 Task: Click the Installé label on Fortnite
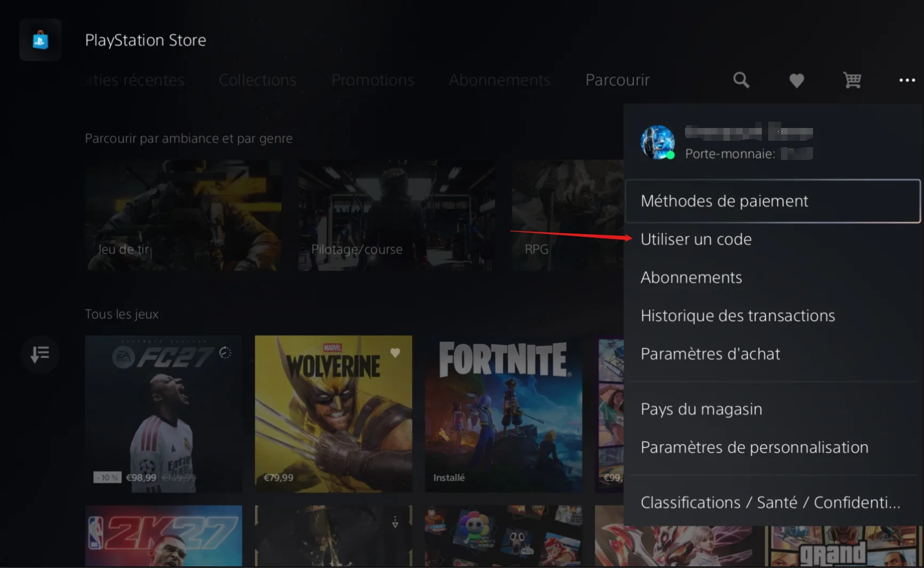(449, 478)
